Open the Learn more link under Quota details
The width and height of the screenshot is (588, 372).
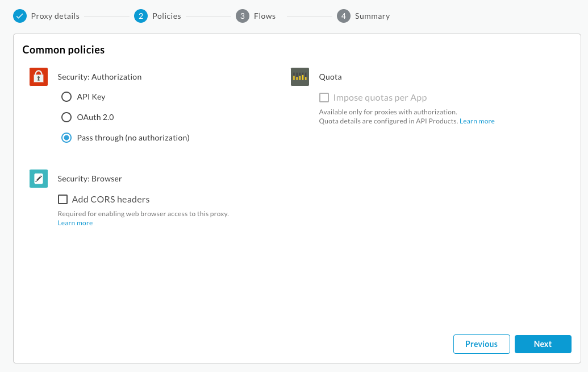(477, 121)
